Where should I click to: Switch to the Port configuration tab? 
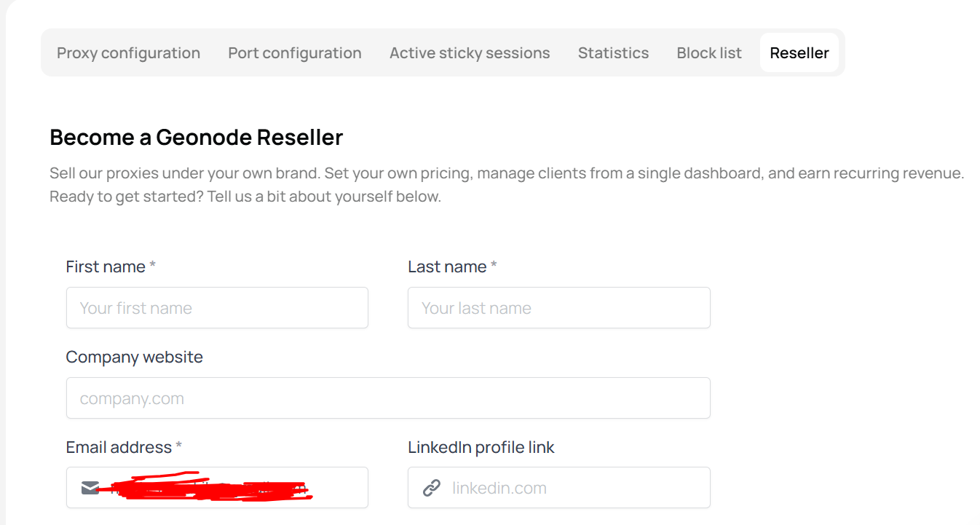295,53
